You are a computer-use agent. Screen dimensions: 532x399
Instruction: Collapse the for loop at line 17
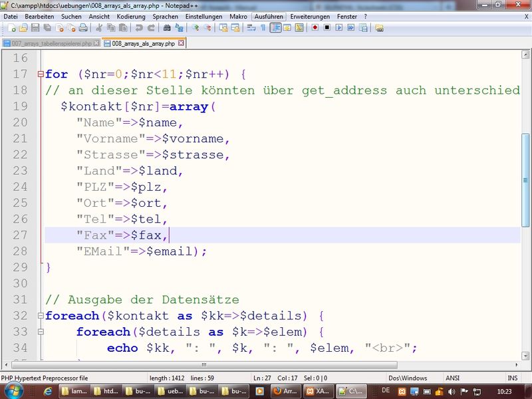(x=41, y=74)
